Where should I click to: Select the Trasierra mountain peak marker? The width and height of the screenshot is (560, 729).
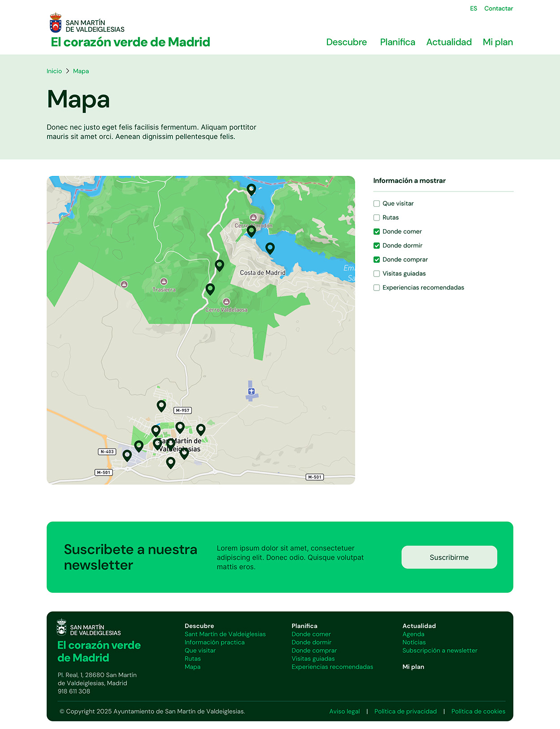tap(164, 282)
